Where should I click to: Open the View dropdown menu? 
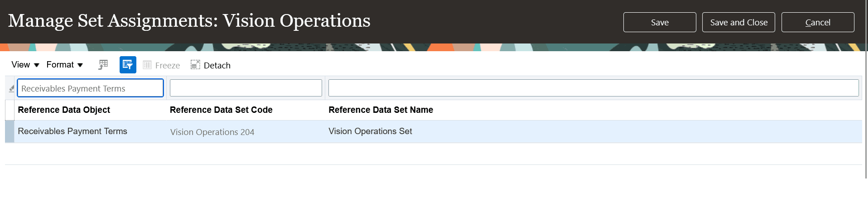pos(25,65)
